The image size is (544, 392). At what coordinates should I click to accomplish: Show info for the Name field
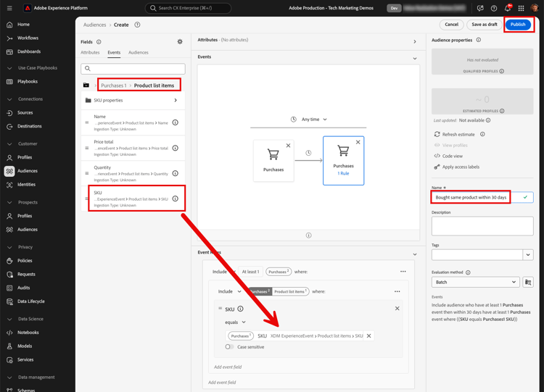[x=176, y=122]
